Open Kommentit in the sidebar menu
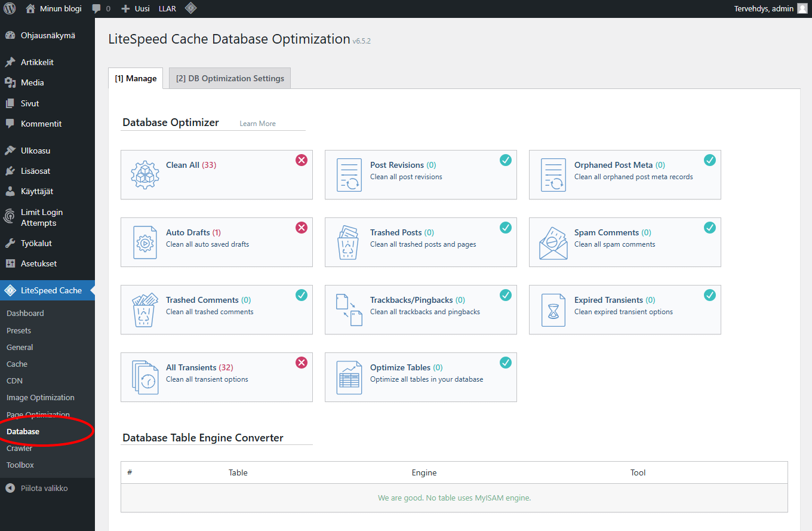812x531 pixels. 47,124
